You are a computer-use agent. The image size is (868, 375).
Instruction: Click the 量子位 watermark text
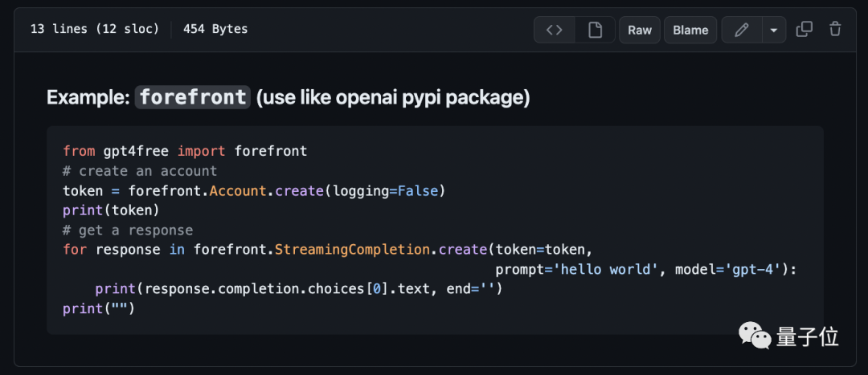pos(808,336)
